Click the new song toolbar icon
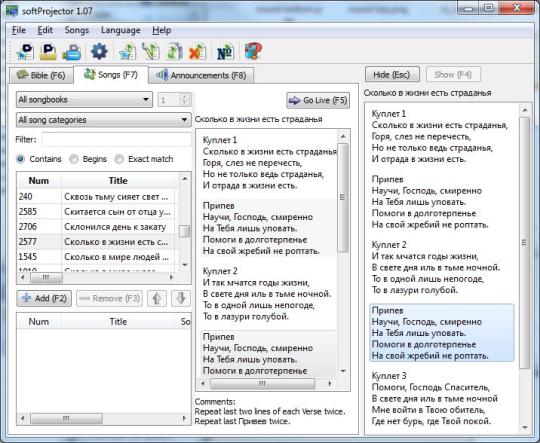This screenshot has height=443, width=540. [x=127, y=52]
